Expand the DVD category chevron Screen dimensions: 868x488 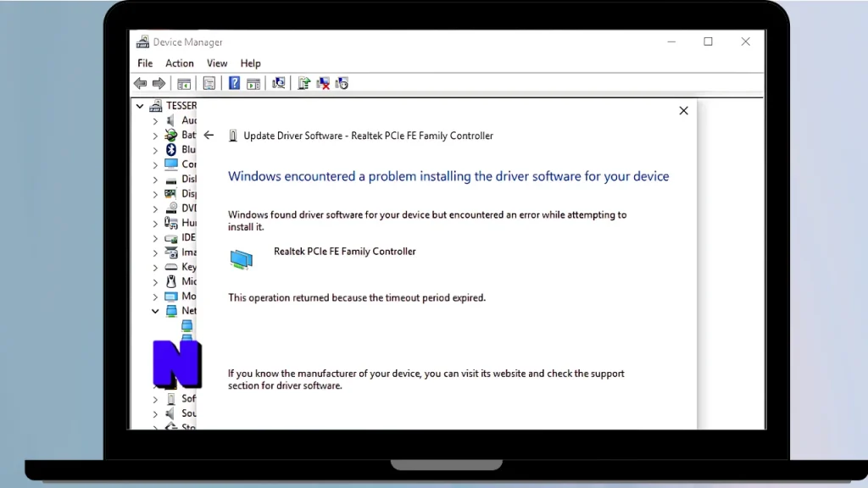click(155, 208)
